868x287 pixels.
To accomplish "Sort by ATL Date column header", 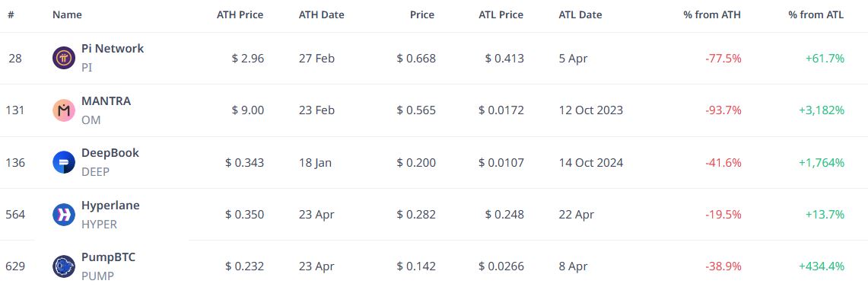I will (x=580, y=15).
